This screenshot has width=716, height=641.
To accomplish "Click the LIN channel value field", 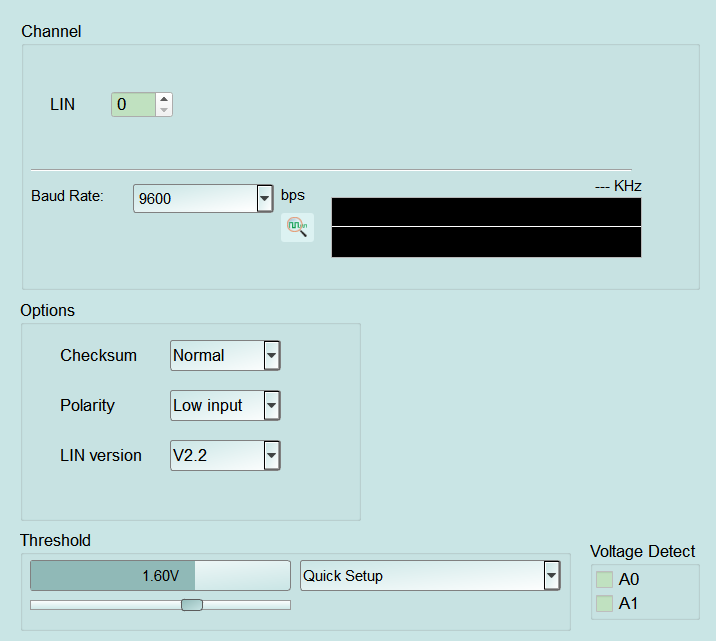I will tap(134, 105).
